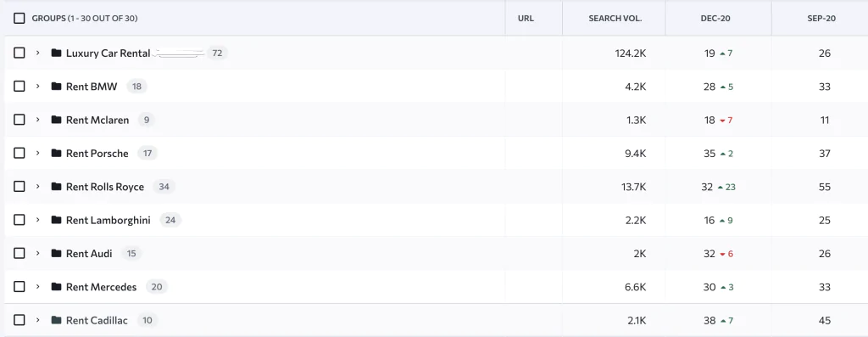Image resolution: width=868 pixels, height=337 pixels.
Task: Select the Rent Audi row checkbox
Action: coord(19,253)
